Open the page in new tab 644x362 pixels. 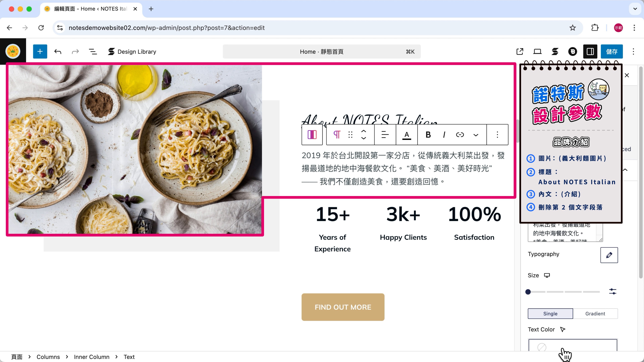tap(520, 51)
